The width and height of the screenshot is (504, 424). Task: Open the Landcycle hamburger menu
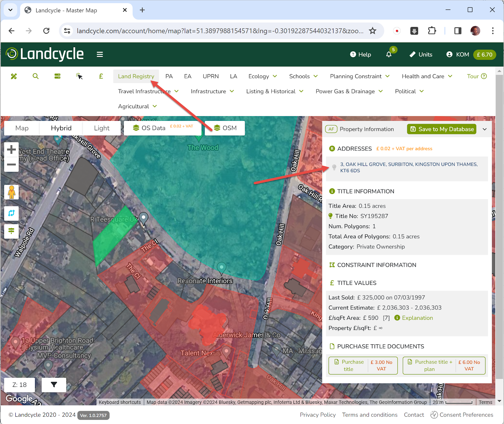point(100,54)
